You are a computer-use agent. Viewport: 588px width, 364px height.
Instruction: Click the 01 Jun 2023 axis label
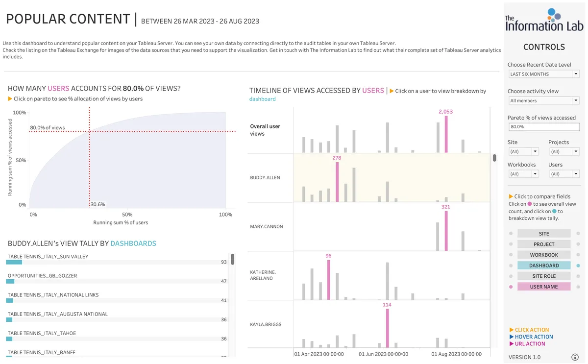(383, 354)
